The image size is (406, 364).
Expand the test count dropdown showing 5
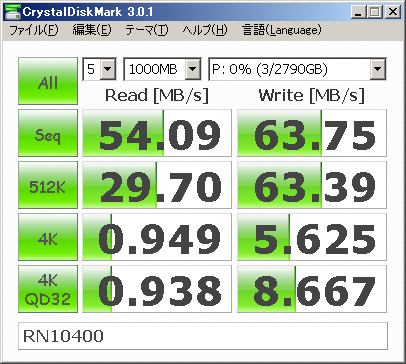pos(108,69)
